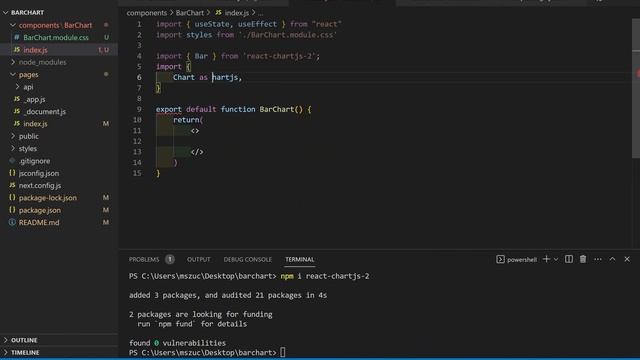Kill terminal with the trash icon

tap(583, 259)
